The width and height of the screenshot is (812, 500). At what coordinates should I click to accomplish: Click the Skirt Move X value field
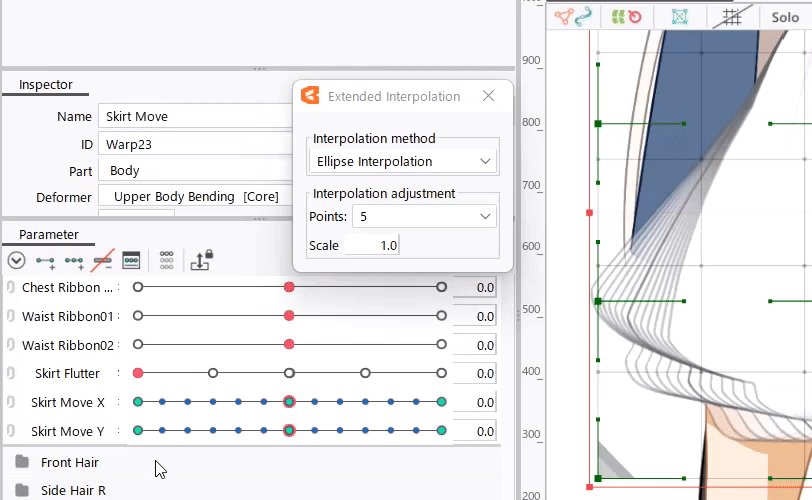[x=474, y=403]
